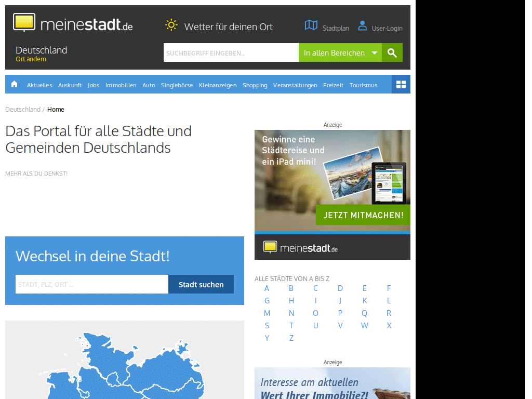Open the Immobilien menu item
This screenshot has width=532, height=399.
pos(121,85)
